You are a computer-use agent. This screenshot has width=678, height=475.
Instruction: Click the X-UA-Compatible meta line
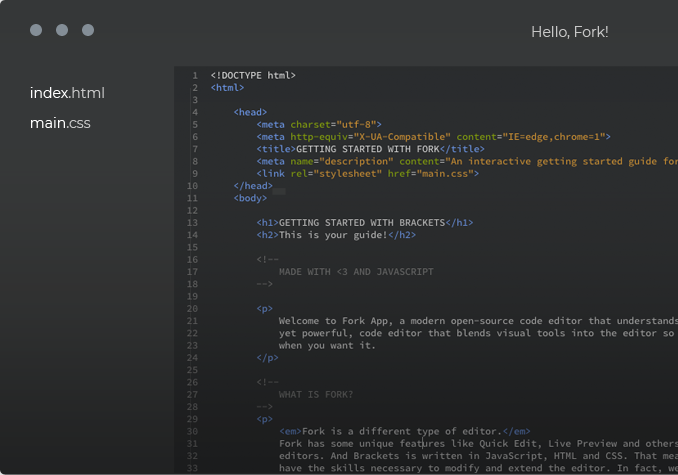433,137
